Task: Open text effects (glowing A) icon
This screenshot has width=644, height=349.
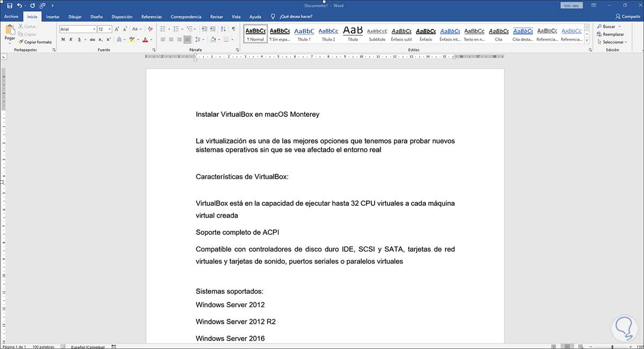Action: coord(119,40)
